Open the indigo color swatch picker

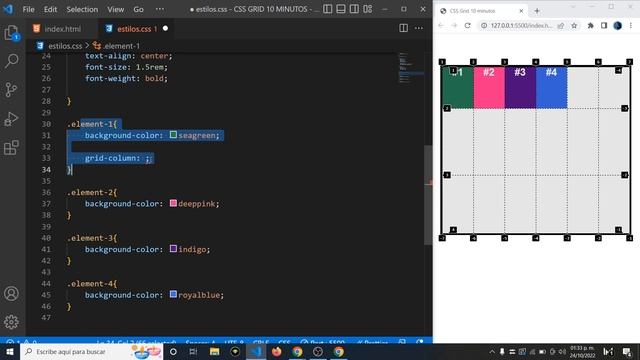pos(173,249)
